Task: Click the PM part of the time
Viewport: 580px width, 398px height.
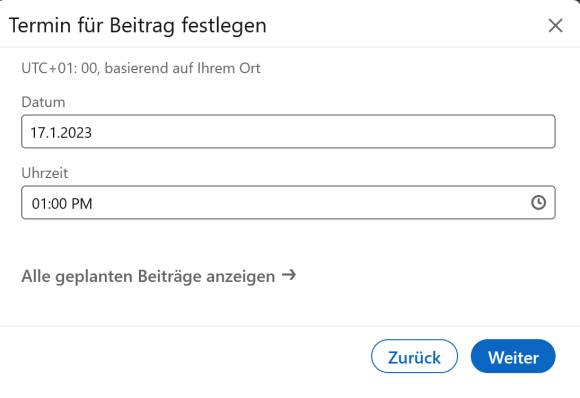Action: [x=82, y=204]
